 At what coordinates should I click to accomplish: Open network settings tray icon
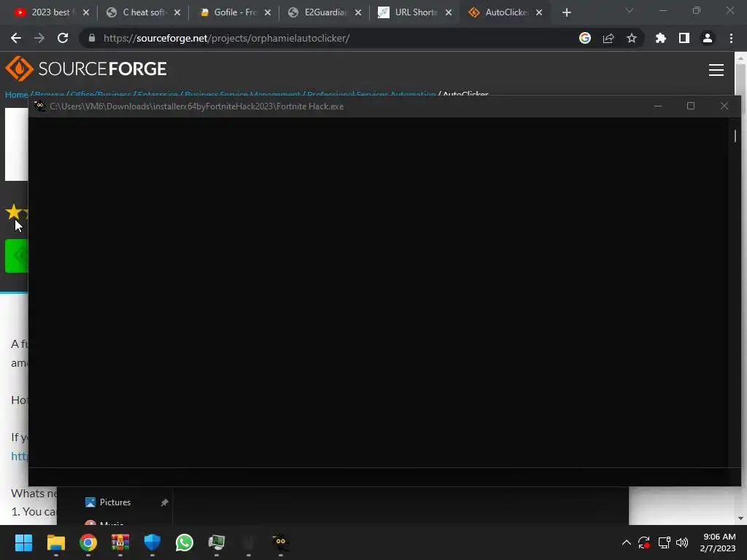click(664, 542)
